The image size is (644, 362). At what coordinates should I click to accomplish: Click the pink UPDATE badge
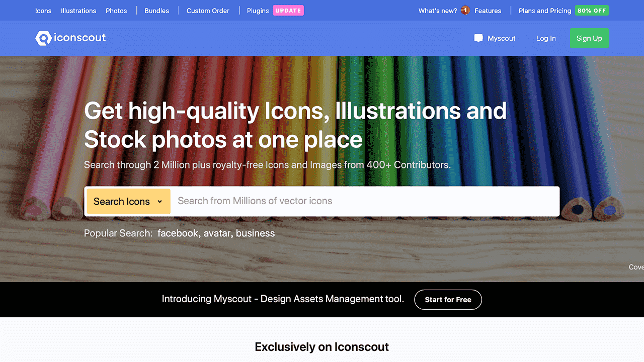pyautogui.click(x=288, y=11)
